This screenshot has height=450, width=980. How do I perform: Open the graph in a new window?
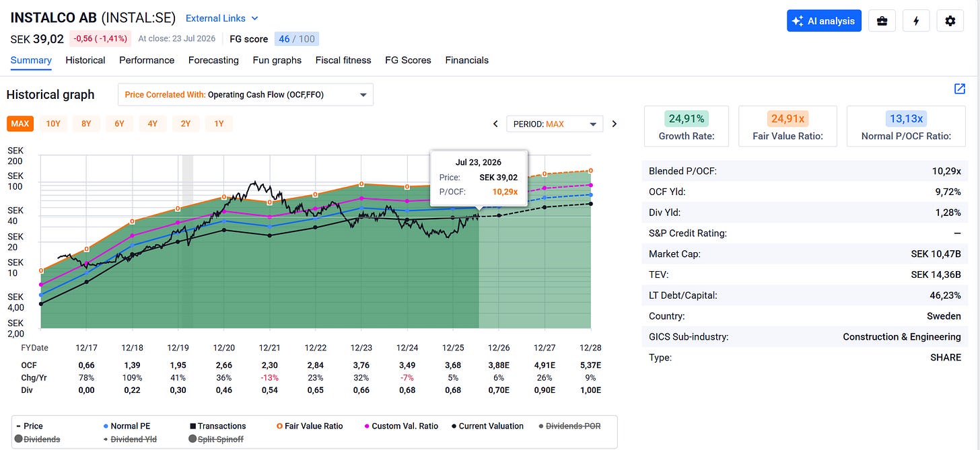click(960, 89)
